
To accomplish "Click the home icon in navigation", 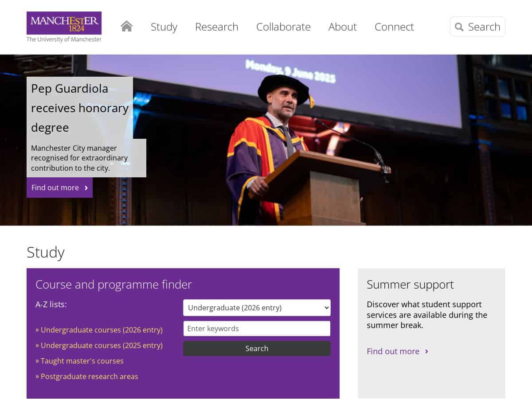I will click(126, 27).
